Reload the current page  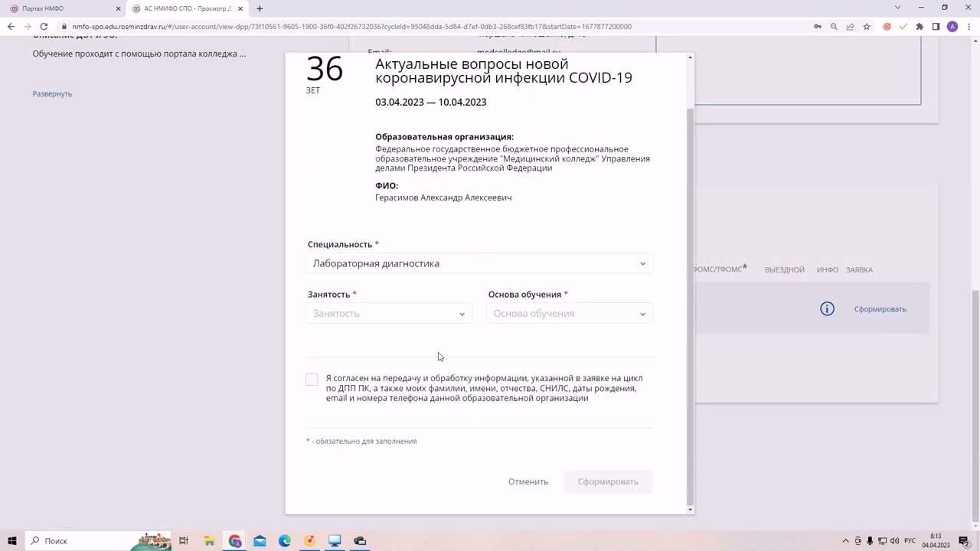coord(44,27)
